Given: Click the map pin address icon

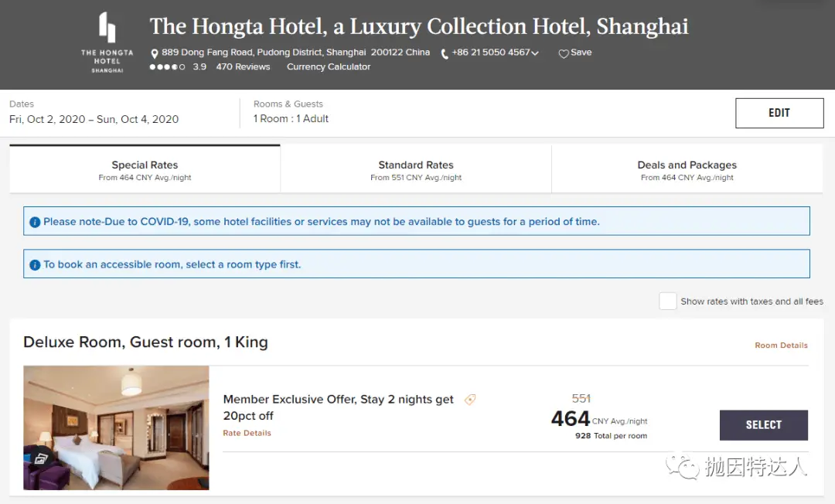Looking at the screenshot, I should [155, 53].
